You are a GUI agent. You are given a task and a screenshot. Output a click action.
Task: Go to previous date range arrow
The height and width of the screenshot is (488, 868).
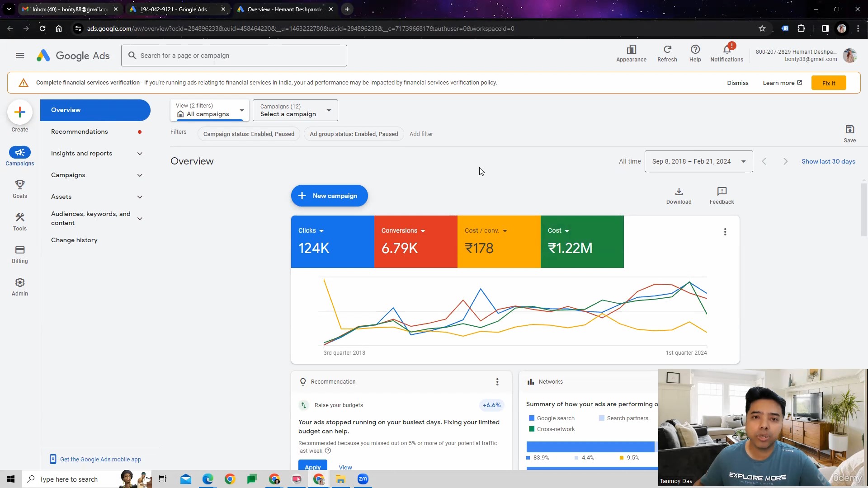pos(764,161)
